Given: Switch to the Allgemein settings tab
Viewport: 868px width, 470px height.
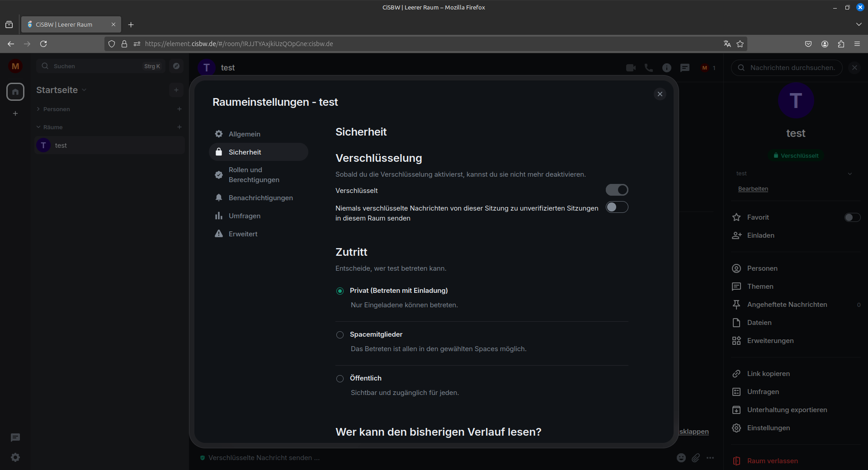Looking at the screenshot, I should click(244, 134).
